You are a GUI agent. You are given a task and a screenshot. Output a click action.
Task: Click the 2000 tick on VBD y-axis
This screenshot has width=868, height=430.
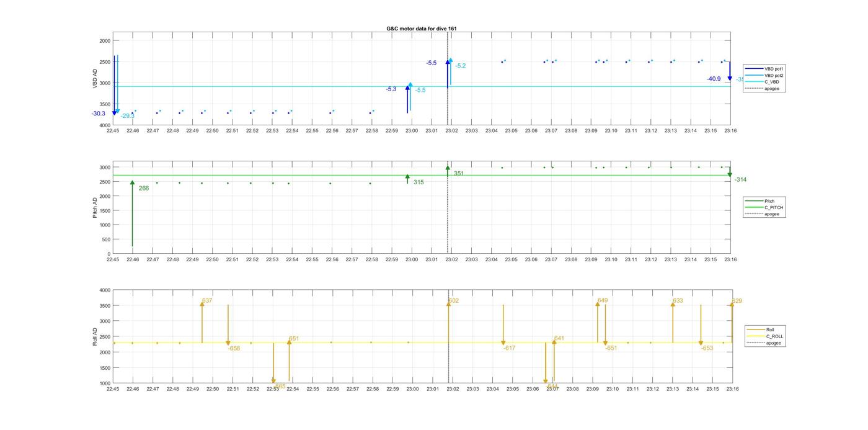[105, 41]
